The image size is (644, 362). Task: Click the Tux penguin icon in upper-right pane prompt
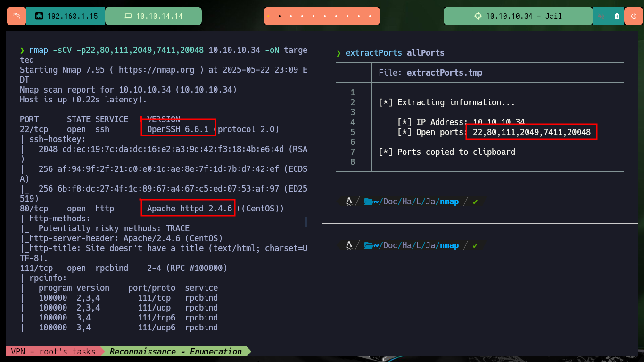point(349,202)
